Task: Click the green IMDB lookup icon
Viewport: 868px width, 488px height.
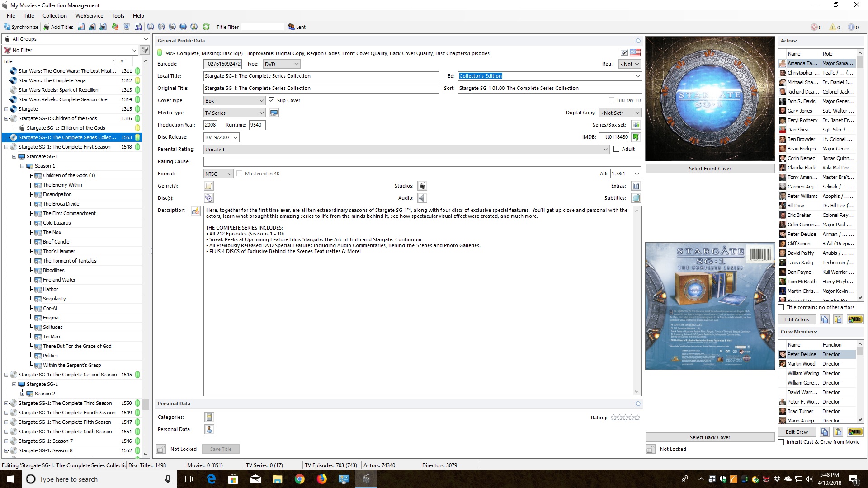Action: (636, 137)
